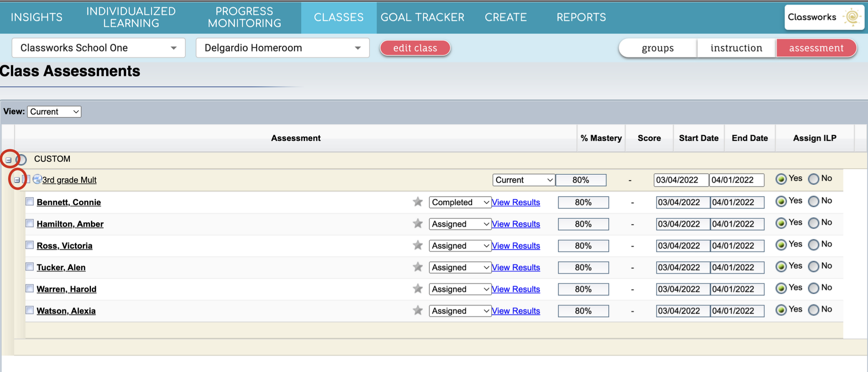The image size is (868, 372).
Task: Check the box for Hamilton, Amber
Action: [30, 223]
